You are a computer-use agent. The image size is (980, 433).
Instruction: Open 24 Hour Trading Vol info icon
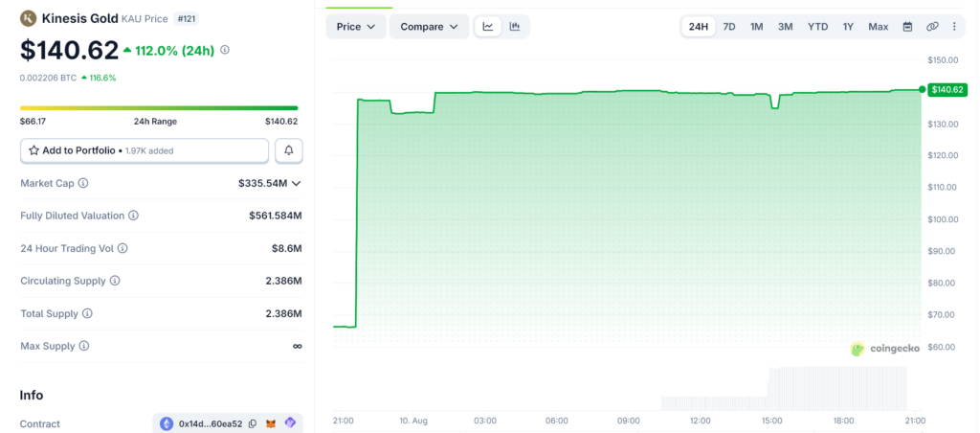click(122, 248)
